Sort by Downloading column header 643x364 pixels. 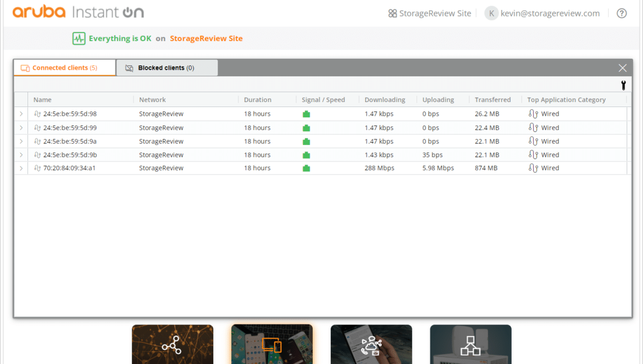pos(385,100)
